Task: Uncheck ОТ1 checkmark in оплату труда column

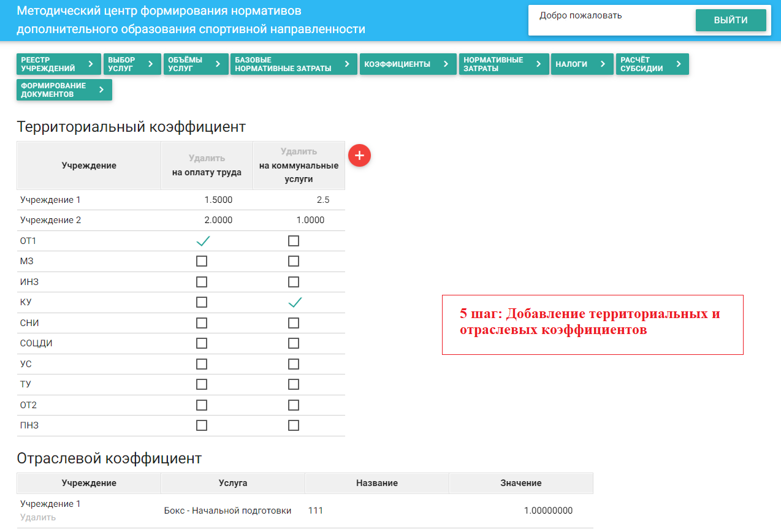Action: tap(202, 241)
